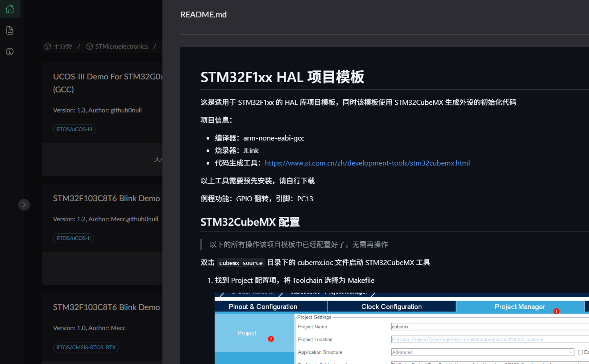This screenshot has height=364, width=589.
Task: Click Version: 1.0, Author: Mecc text
Action: tap(89, 328)
